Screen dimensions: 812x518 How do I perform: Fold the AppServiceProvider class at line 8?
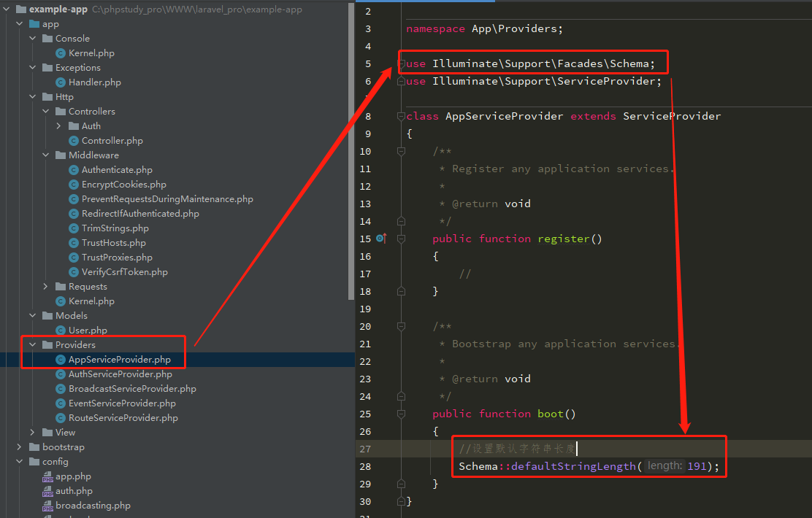(400, 116)
